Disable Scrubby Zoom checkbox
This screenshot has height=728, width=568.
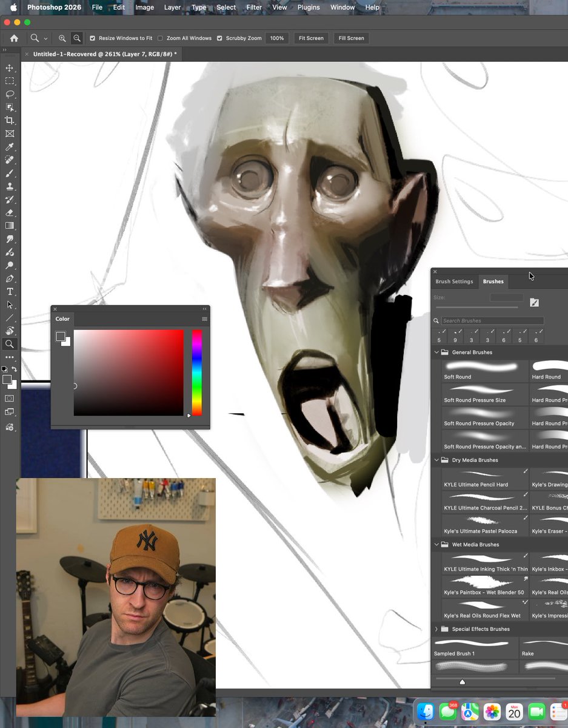click(219, 38)
